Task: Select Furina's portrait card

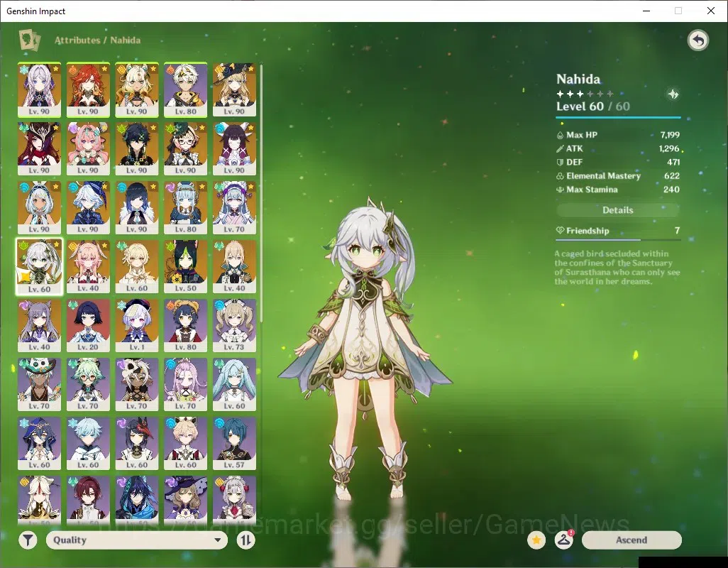Action: click(x=88, y=207)
